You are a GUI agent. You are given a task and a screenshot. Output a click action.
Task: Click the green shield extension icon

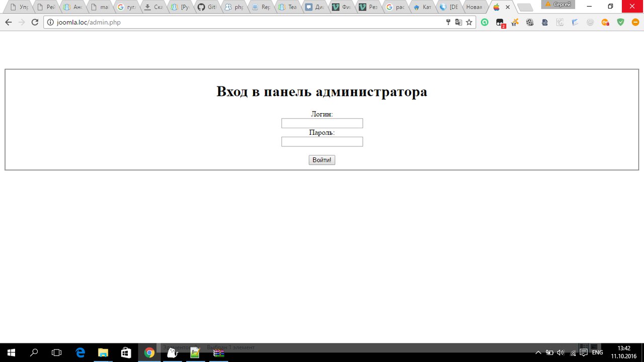pos(621,22)
